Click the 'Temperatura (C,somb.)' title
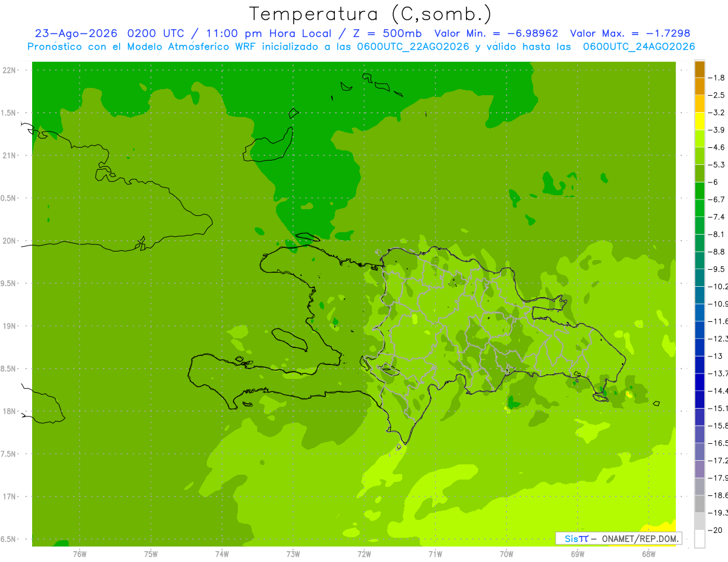Image resolution: width=728 pixels, height=562 pixels. [x=371, y=14]
